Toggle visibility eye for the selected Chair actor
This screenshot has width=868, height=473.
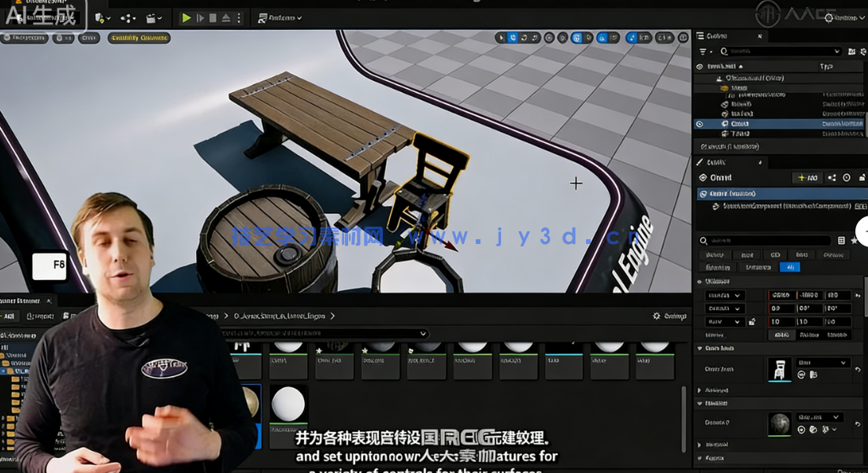(x=699, y=124)
